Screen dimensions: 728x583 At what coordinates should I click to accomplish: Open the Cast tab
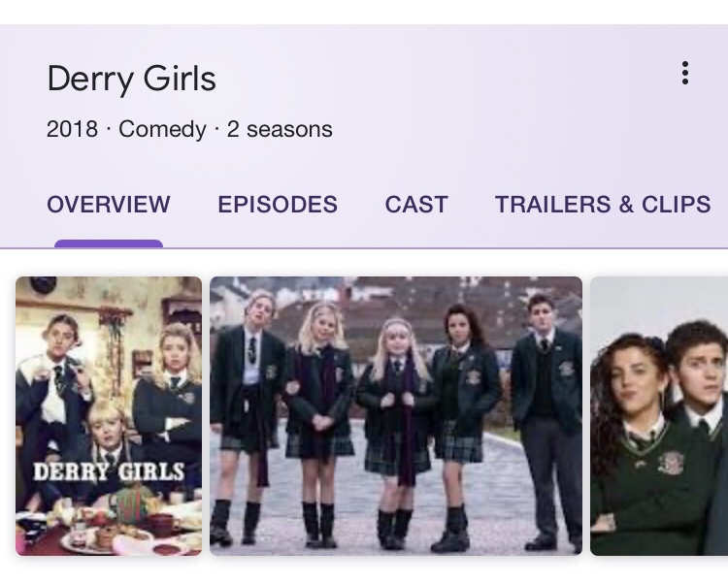(x=416, y=205)
